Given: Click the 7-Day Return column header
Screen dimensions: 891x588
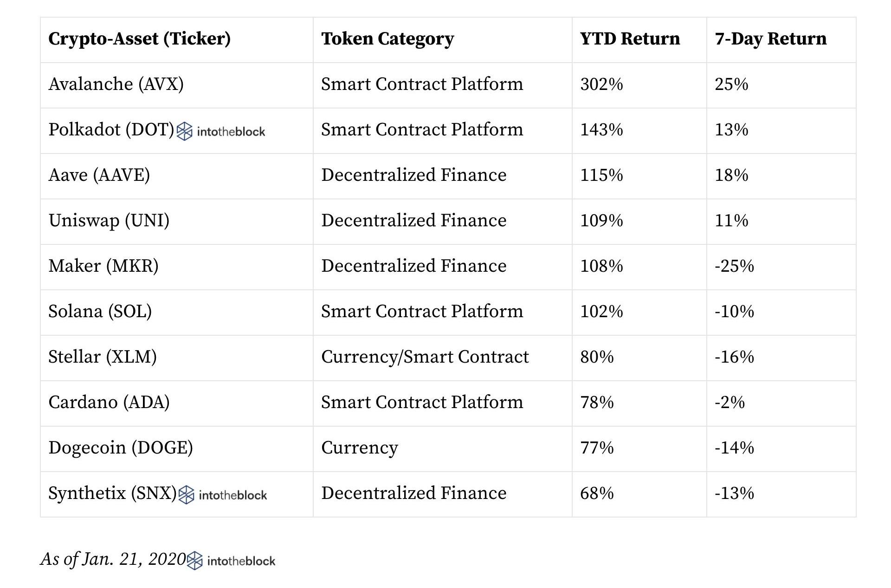Looking at the screenshot, I should tap(770, 39).
